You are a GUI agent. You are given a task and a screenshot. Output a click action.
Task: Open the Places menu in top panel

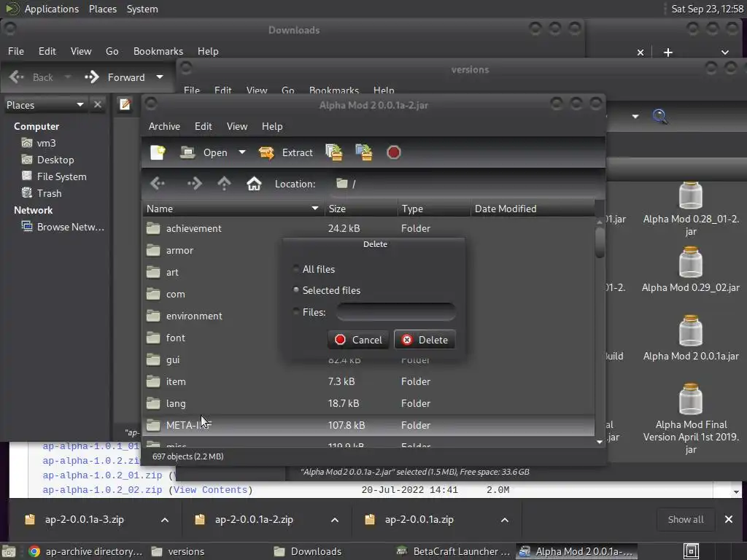[102, 9]
